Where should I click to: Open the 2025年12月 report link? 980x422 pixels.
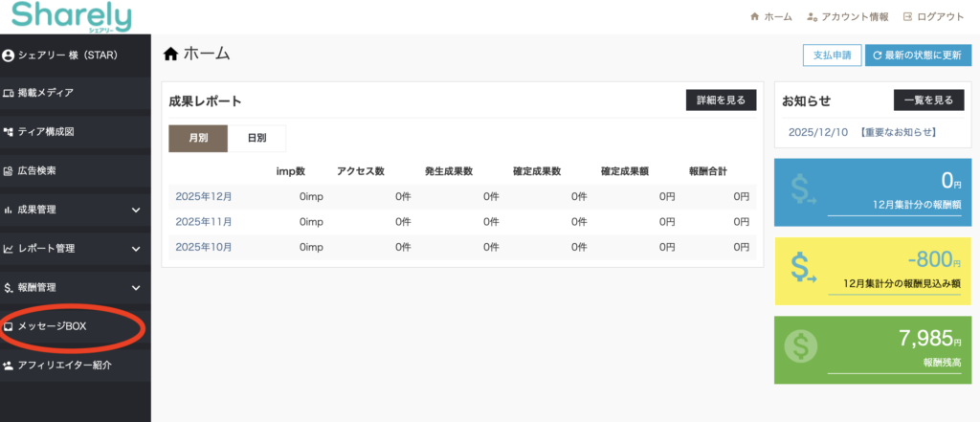tap(204, 197)
